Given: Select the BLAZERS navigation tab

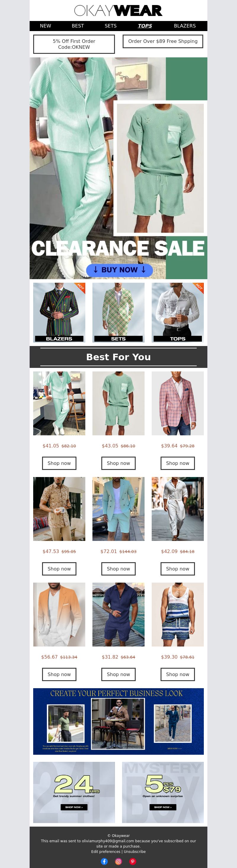Looking at the screenshot, I should tap(185, 26).
